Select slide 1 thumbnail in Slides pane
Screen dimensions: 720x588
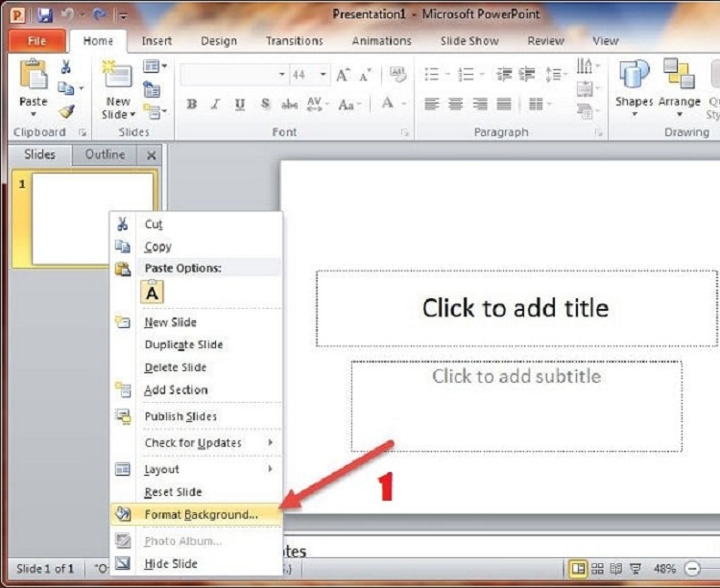(x=85, y=219)
